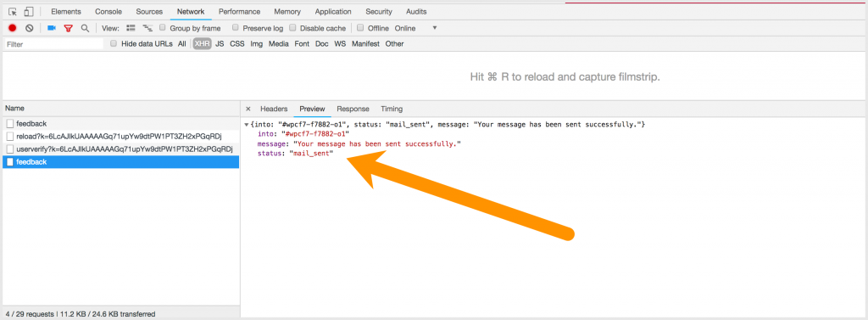Collapse the JSON response object triangle

coord(247,125)
